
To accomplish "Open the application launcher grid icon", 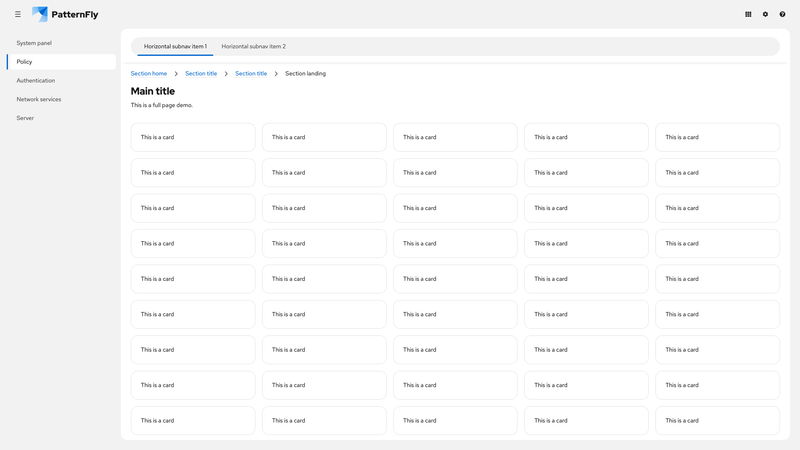I will coord(748,14).
